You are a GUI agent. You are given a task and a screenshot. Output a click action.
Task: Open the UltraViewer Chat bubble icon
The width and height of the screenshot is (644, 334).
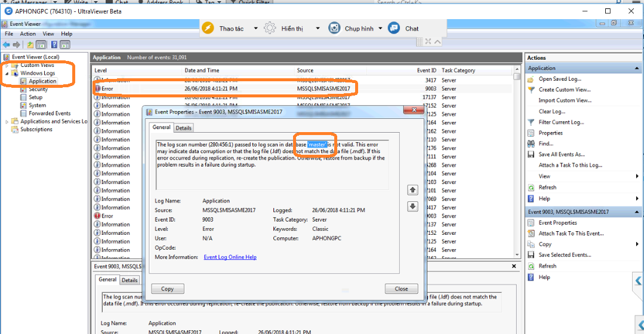coord(394,29)
